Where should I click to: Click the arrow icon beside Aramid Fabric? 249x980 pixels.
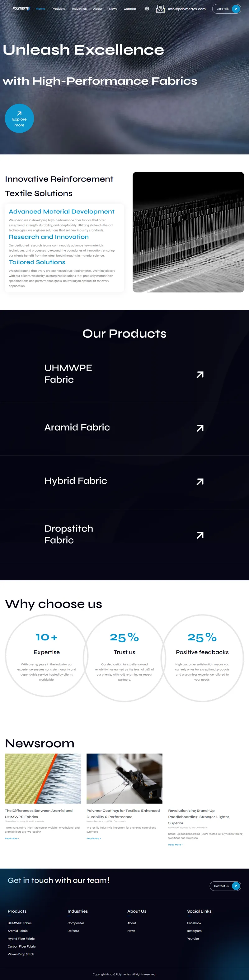200,428
